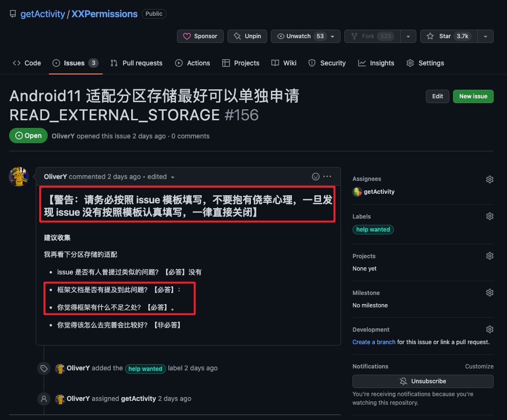Screen dimensions: 507x420
Task: Click the Create a branch link
Action: [374, 342]
